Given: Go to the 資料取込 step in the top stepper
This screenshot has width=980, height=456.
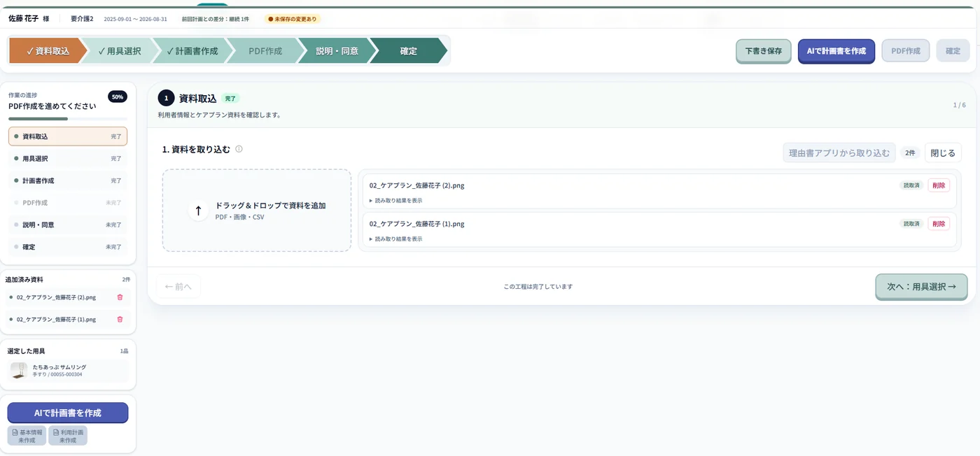Looking at the screenshot, I should tap(48, 51).
